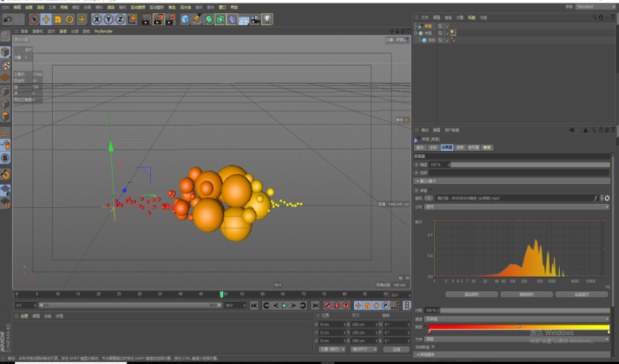
Task: Click the 移除探针 button under graph
Action: (527, 294)
